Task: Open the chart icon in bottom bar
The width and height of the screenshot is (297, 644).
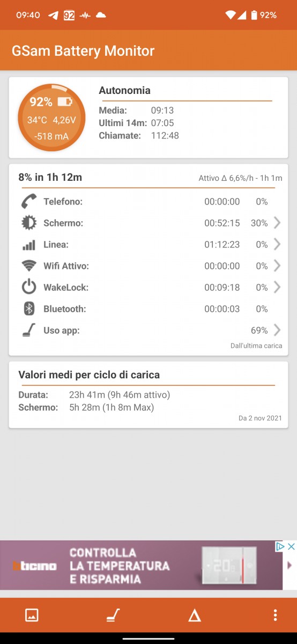Action: pos(32,615)
